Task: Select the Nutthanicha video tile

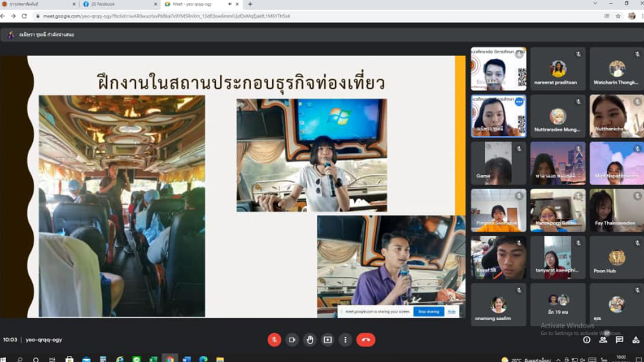Action: (616, 116)
